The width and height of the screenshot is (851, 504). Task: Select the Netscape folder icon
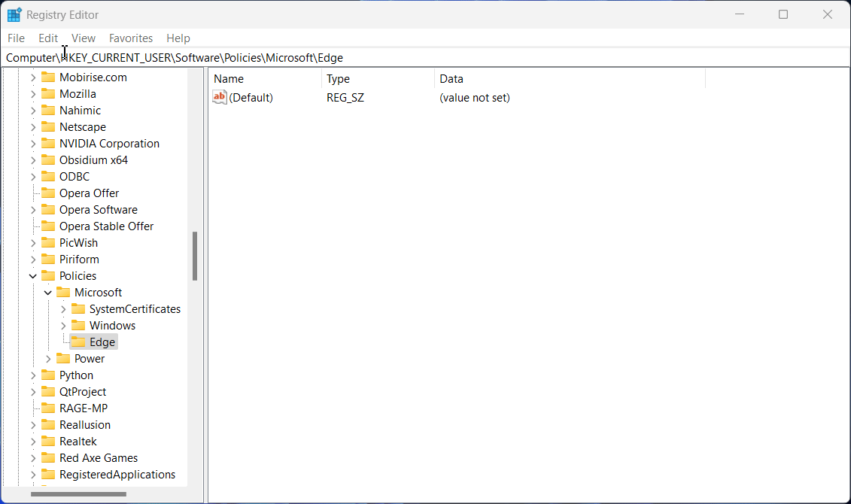pos(48,127)
